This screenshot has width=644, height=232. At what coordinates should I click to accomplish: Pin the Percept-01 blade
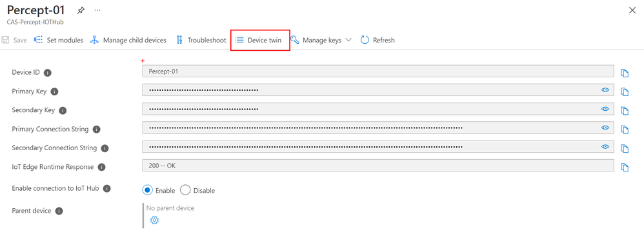click(x=81, y=11)
